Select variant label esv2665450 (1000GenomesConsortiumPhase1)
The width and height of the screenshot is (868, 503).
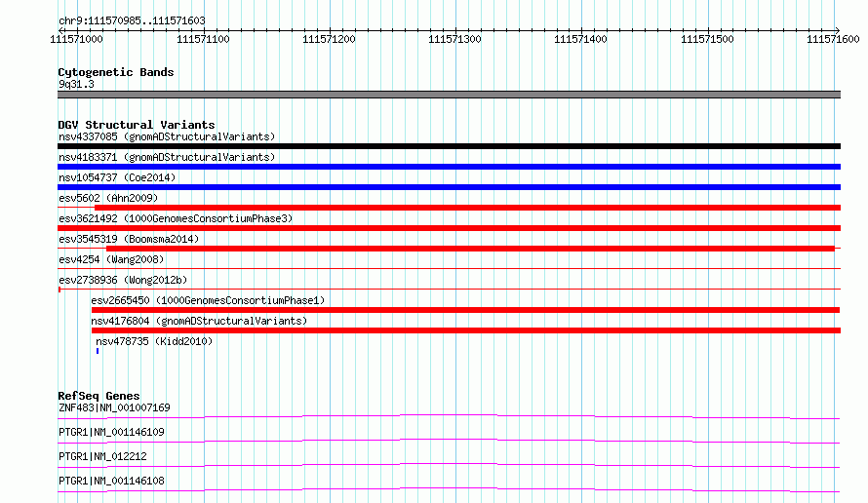point(208,300)
